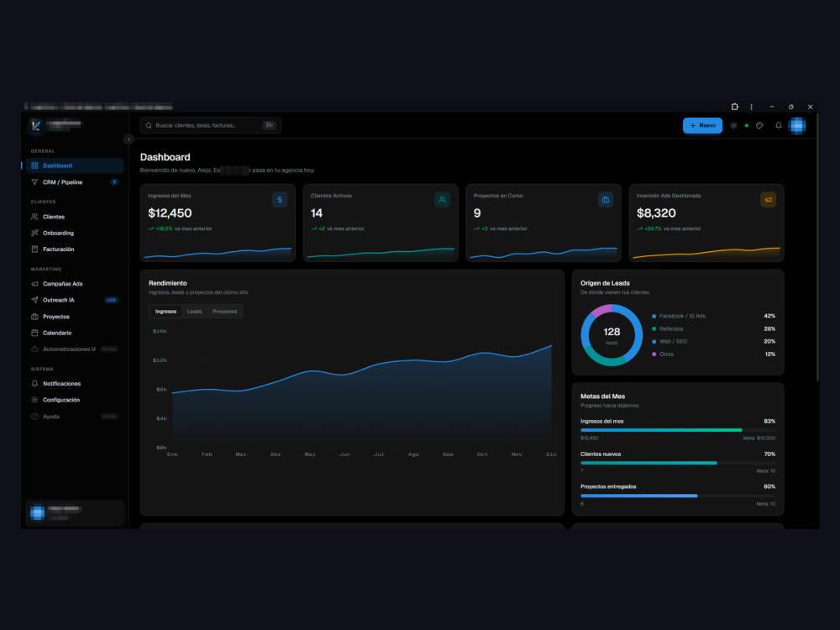Click the app logo in sidebar header
The image size is (840, 630).
tap(36, 125)
